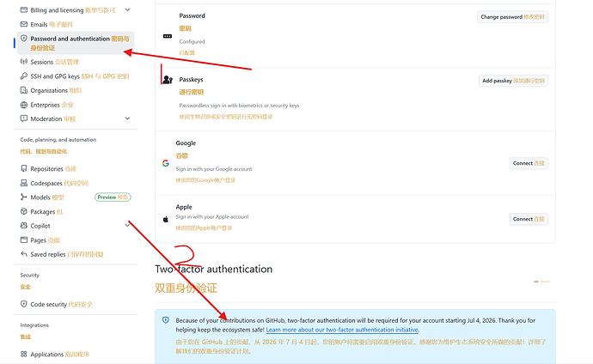This screenshot has width=593, height=364.
Task: Click the SSH and GPG keys key icon
Action: pyautogui.click(x=24, y=76)
